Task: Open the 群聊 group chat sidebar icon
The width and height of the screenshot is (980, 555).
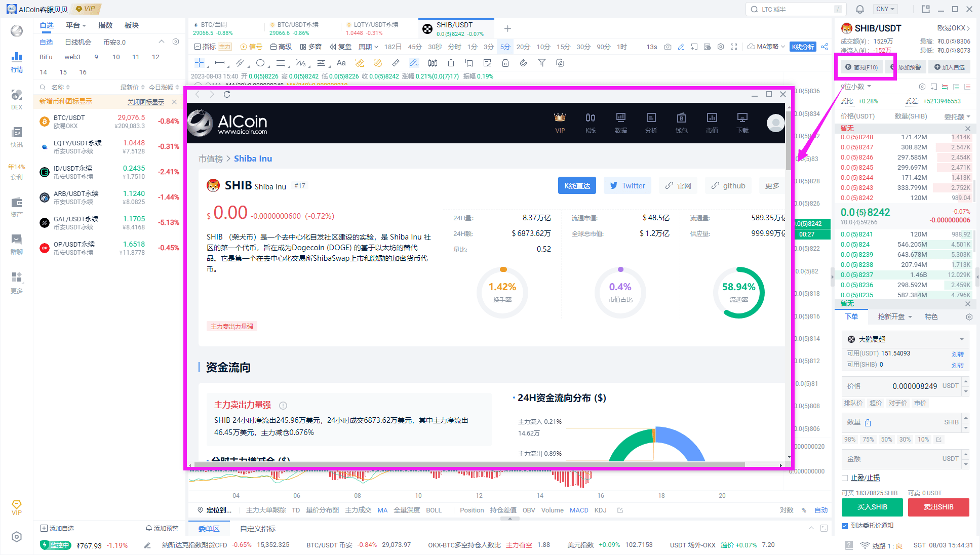Action: [x=17, y=244]
